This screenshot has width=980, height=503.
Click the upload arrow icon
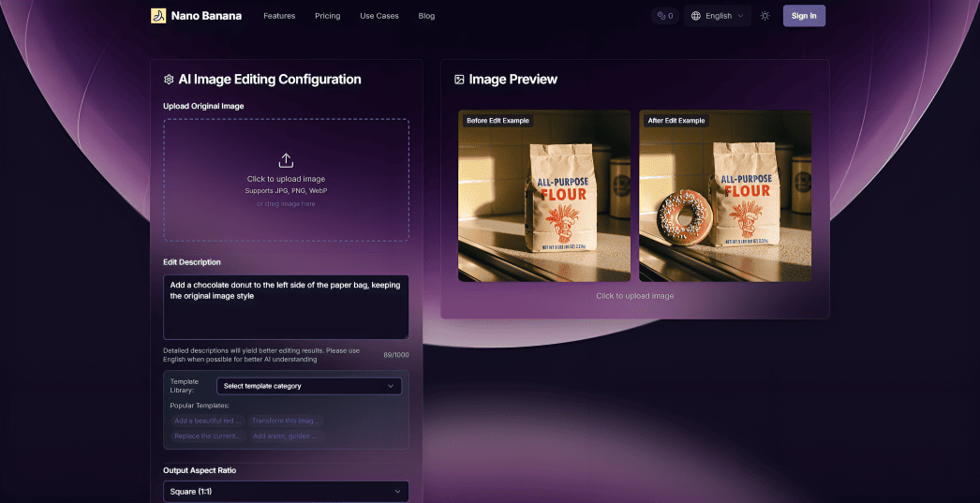tap(286, 160)
